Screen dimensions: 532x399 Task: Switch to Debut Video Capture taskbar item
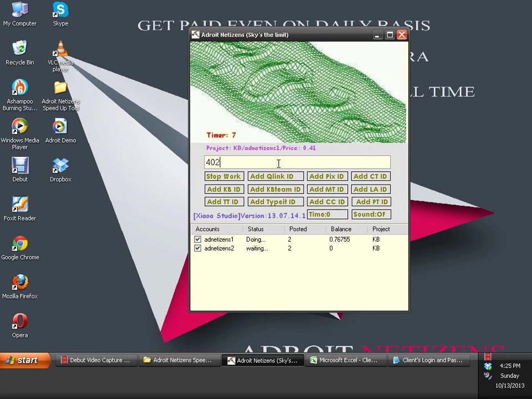[96, 360]
